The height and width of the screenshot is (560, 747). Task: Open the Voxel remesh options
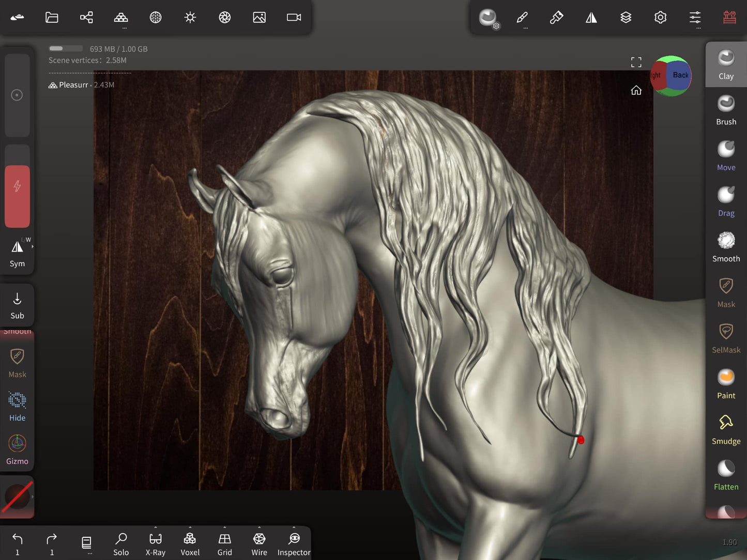tap(190, 544)
